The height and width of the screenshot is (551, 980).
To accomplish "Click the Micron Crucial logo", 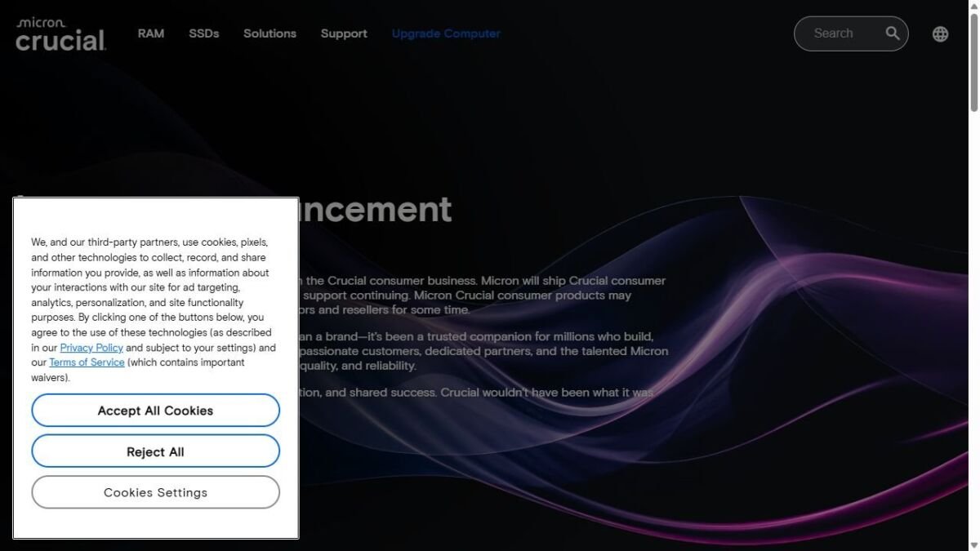I will pyautogui.click(x=61, y=34).
